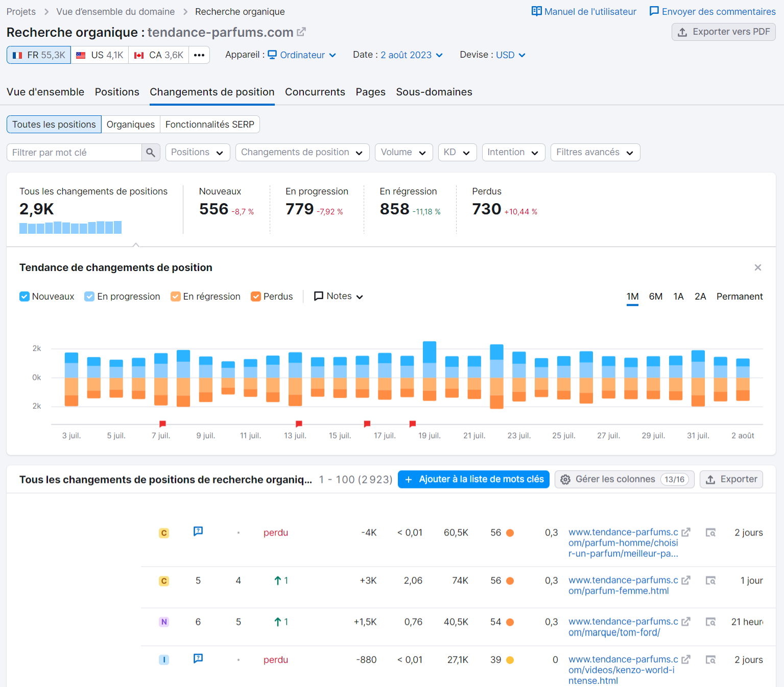This screenshot has width=784, height=687.
Task: View SERP snapshot icon in the 60,5K row
Action: pyautogui.click(x=710, y=532)
